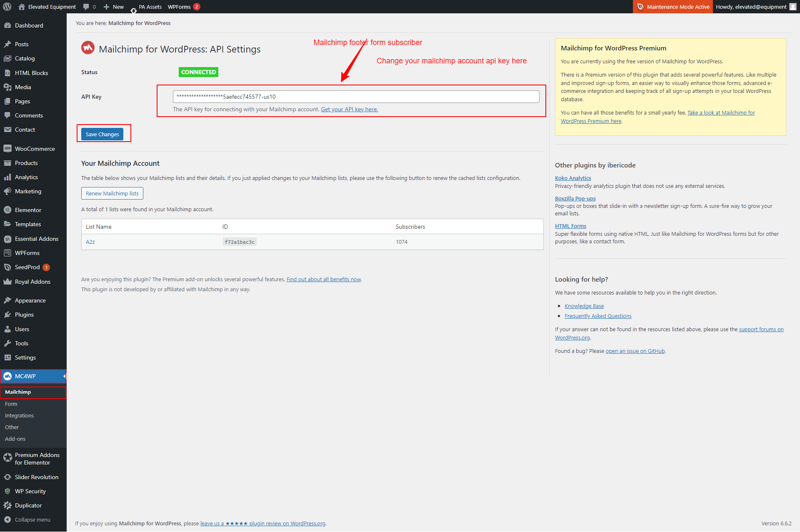Screen dimensions: 800x532
Task: Click the Save Changes button
Action: [x=102, y=134]
